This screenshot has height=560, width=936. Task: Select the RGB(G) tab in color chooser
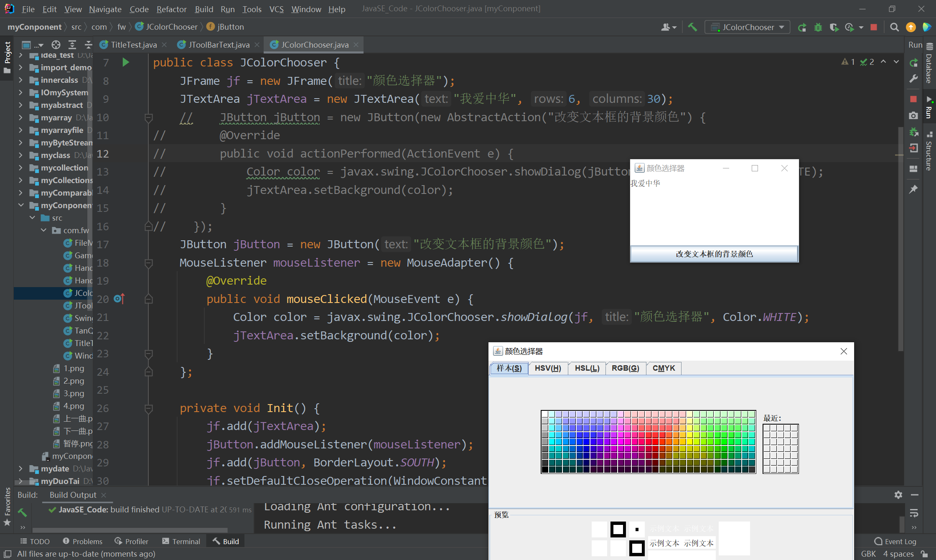[625, 368]
